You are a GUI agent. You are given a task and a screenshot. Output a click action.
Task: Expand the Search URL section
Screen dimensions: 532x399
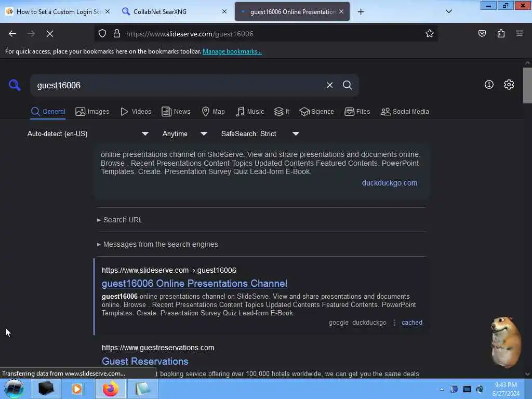120,220
